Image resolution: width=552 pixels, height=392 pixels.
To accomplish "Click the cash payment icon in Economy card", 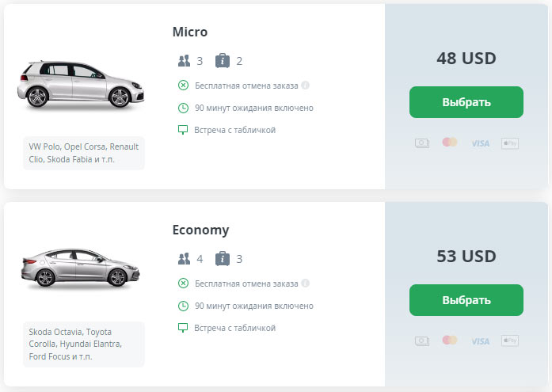I will point(422,341).
